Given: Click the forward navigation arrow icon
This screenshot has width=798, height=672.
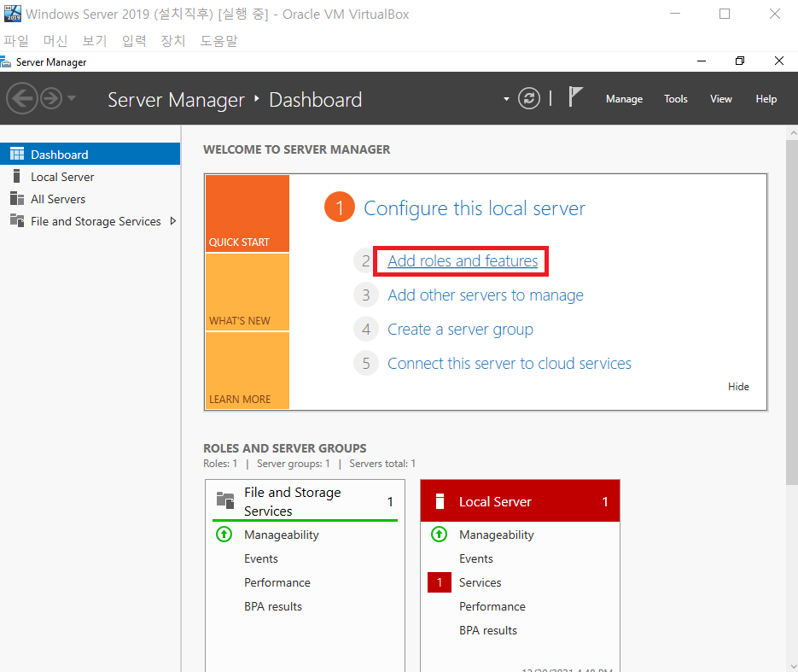Looking at the screenshot, I should coord(51,98).
